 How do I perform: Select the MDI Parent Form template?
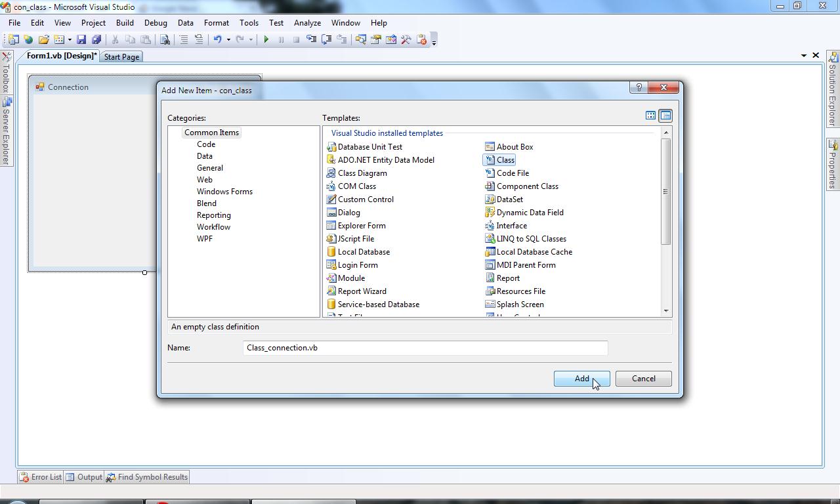(x=520, y=265)
